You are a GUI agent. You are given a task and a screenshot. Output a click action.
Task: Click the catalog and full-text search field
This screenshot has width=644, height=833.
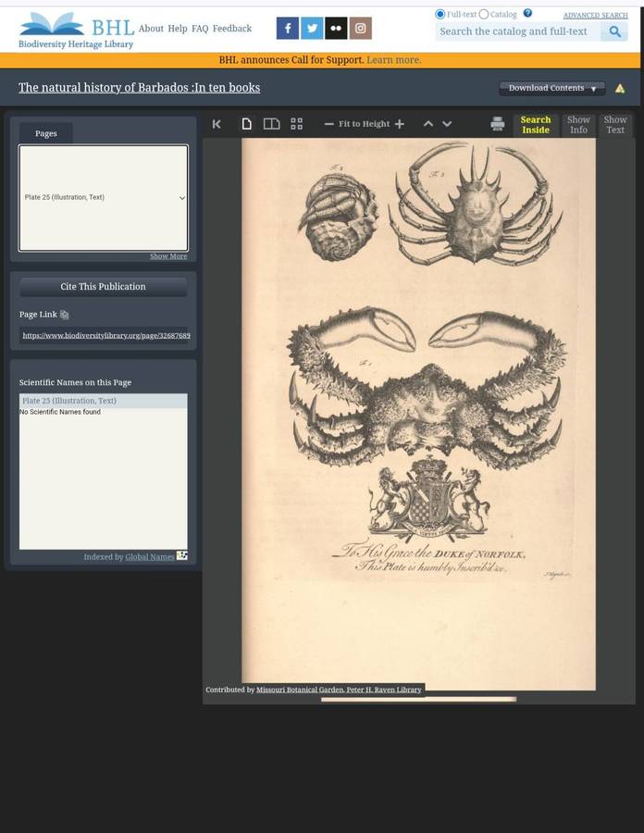point(516,31)
